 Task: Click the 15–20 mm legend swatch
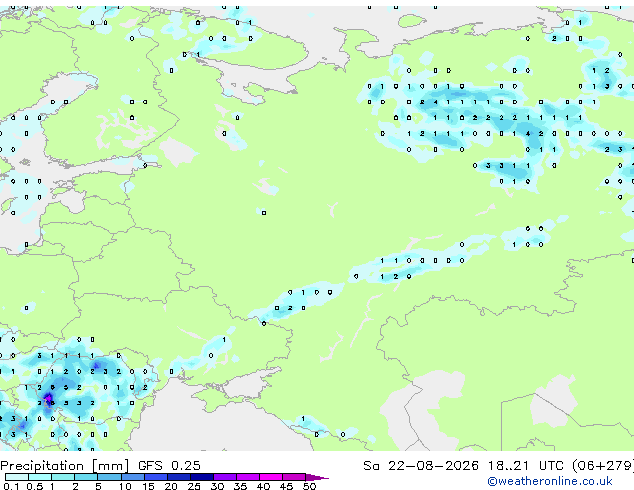[x=155, y=477]
